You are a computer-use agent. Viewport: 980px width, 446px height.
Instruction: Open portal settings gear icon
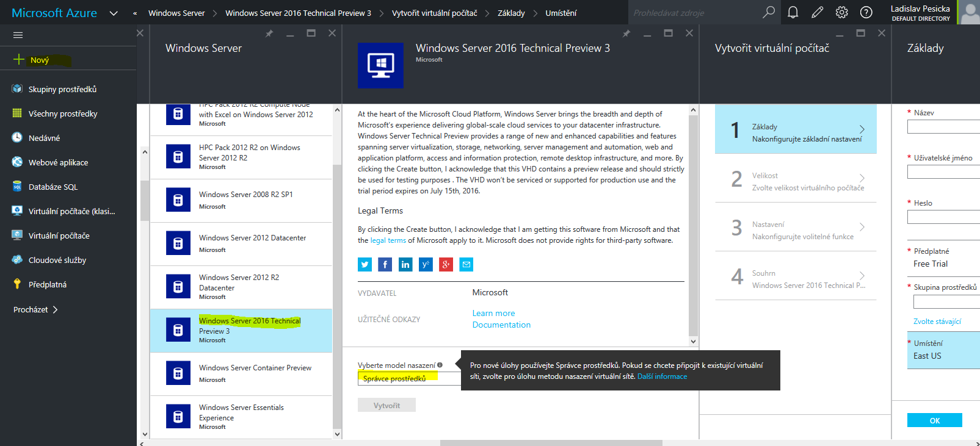point(842,12)
